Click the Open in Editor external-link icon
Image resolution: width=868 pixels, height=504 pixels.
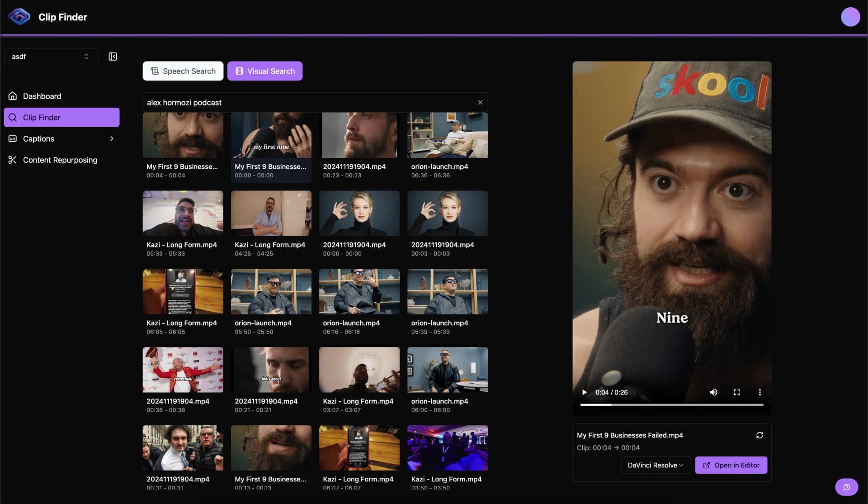click(x=706, y=465)
